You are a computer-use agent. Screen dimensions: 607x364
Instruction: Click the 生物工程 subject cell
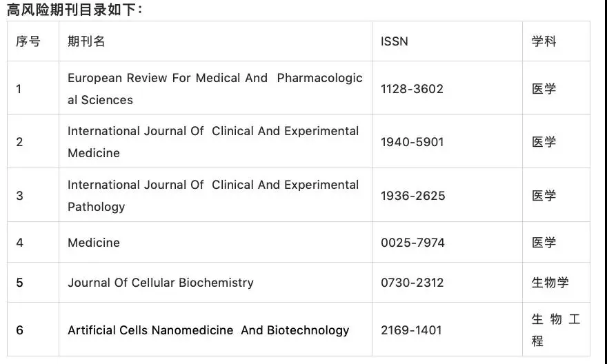point(555,330)
